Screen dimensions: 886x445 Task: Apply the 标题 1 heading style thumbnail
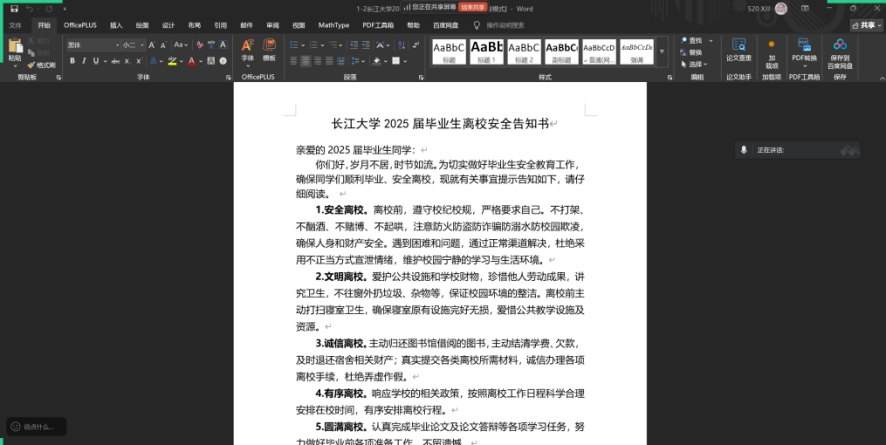tap(486, 50)
